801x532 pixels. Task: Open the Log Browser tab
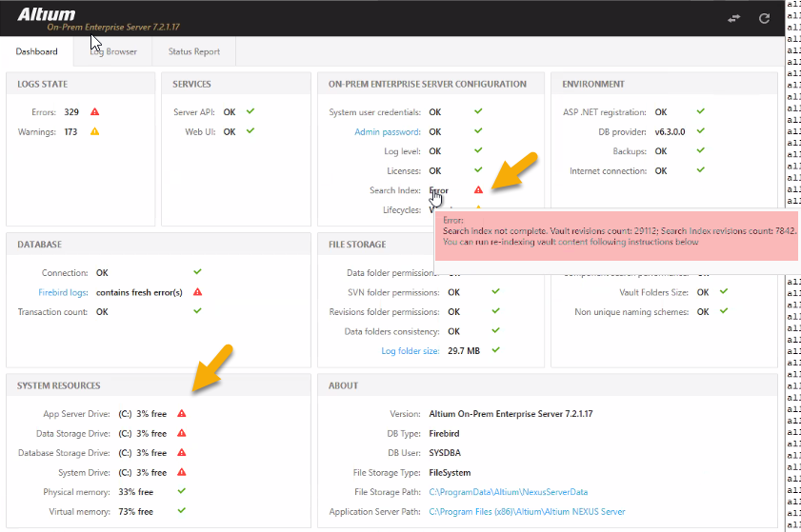(113, 51)
